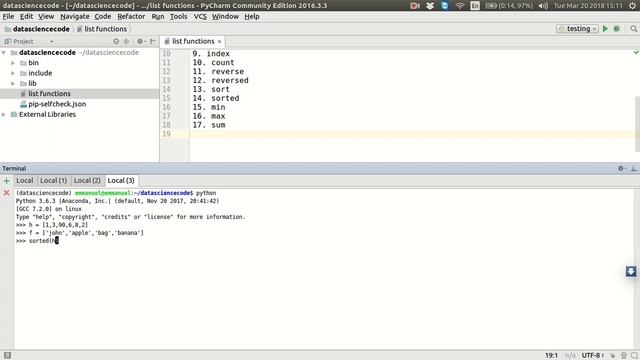Viewport: 640px width, 360px height.
Task: Open Search Everywhere magnifier
Action: tap(633, 29)
